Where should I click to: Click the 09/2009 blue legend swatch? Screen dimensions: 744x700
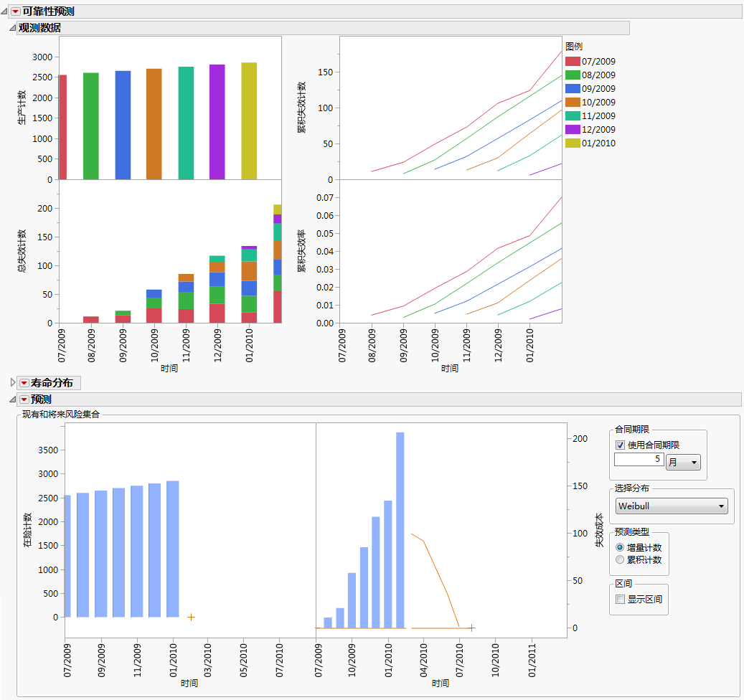point(573,89)
